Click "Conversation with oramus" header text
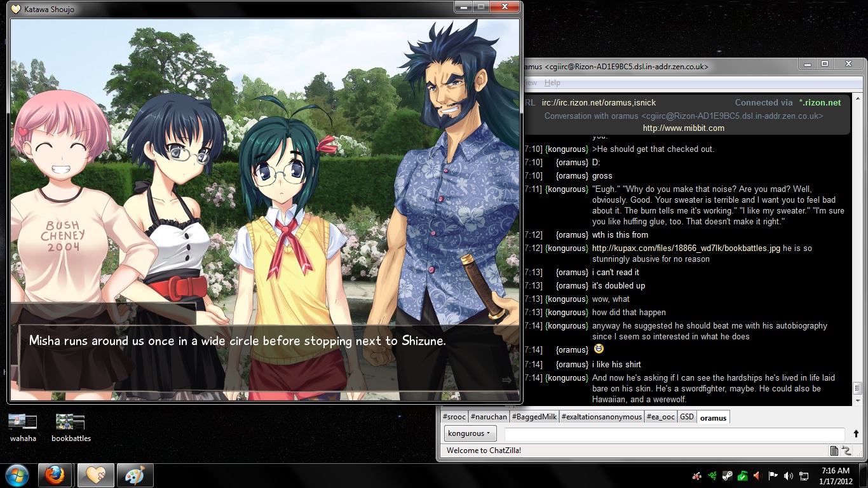 click(x=684, y=116)
